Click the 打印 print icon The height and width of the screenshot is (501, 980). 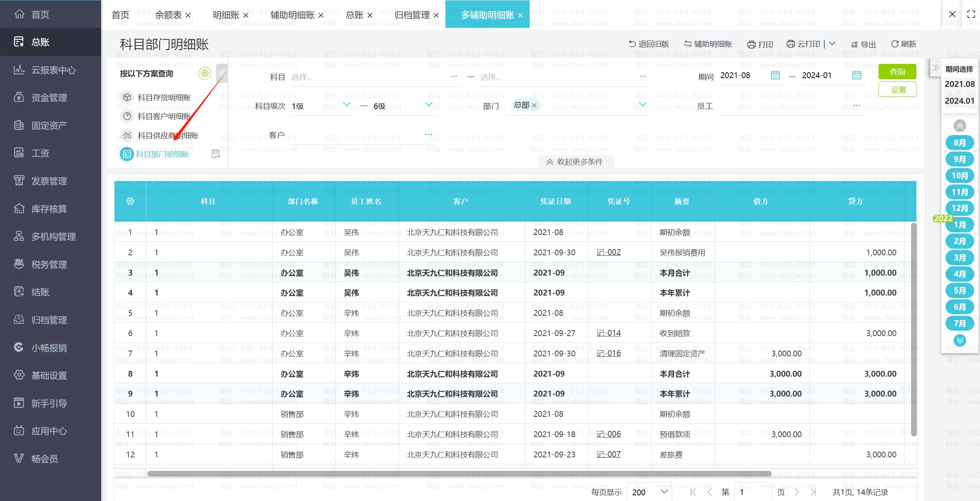[751, 44]
